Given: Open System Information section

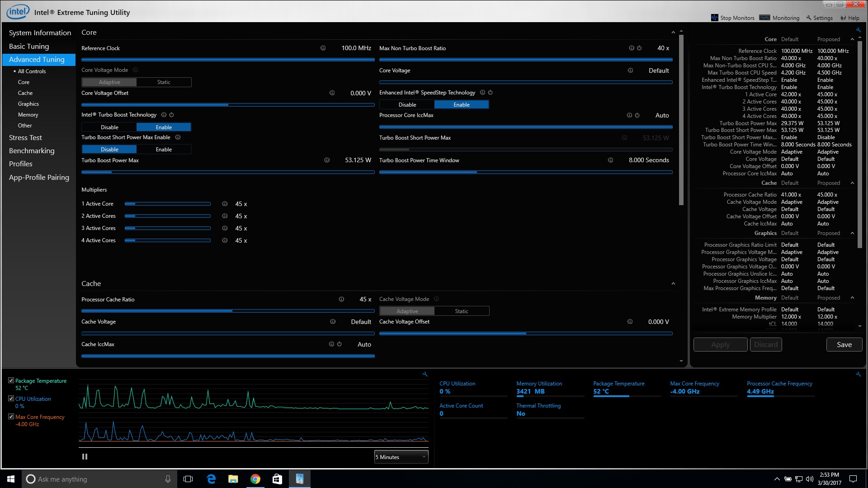Looking at the screenshot, I should 40,33.
